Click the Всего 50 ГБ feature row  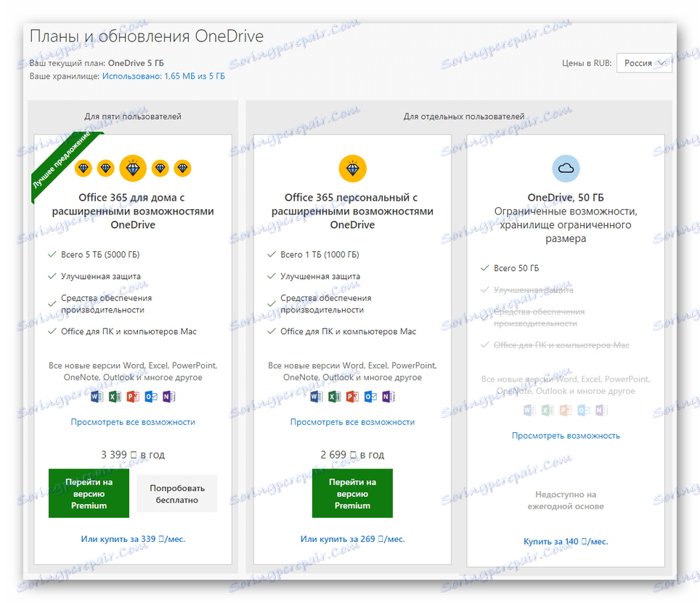tap(510, 269)
